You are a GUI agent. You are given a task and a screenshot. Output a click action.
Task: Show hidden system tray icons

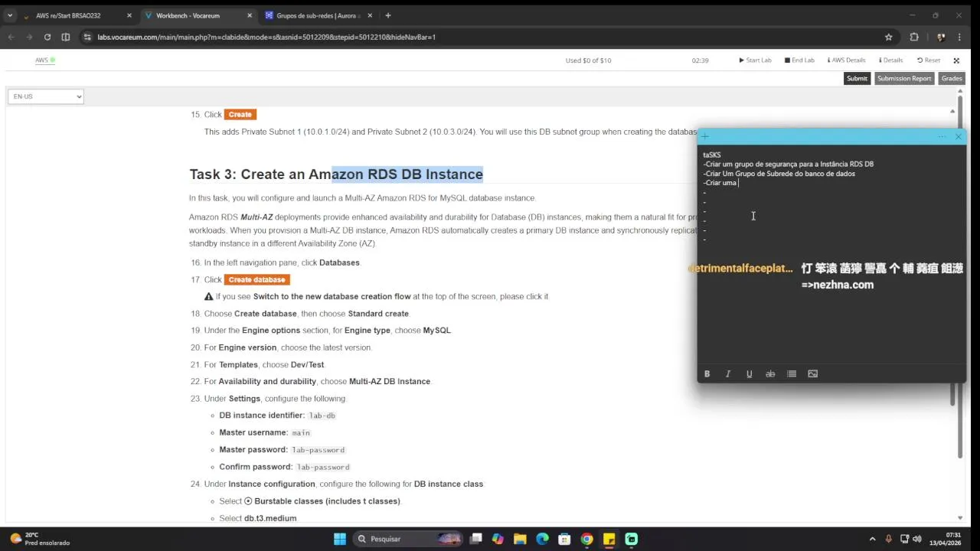(872, 539)
